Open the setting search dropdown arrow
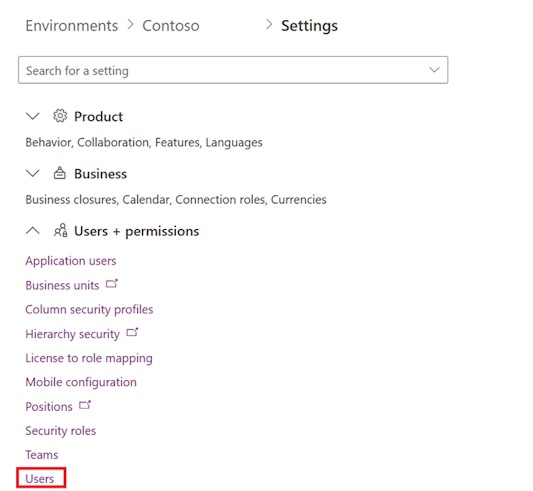533x491 pixels. click(x=434, y=70)
